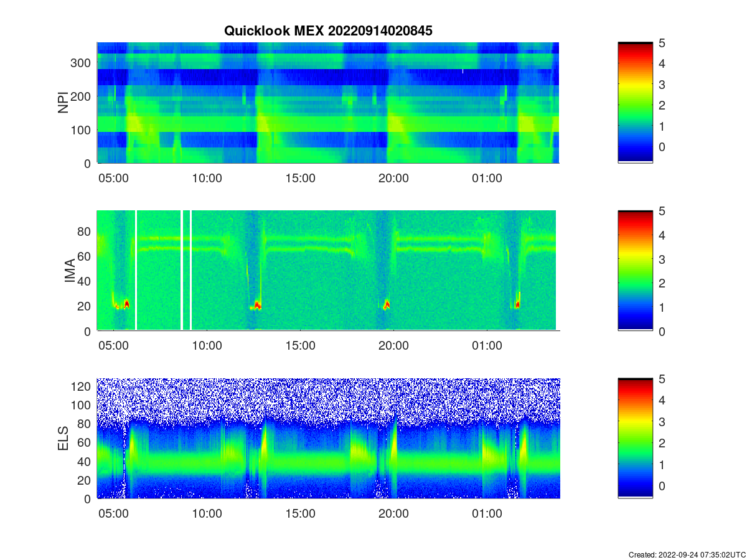Click the 05:00 tick under the IMA panel
The width and height of the screenshot is (747, 560).
tap(113, 346)
